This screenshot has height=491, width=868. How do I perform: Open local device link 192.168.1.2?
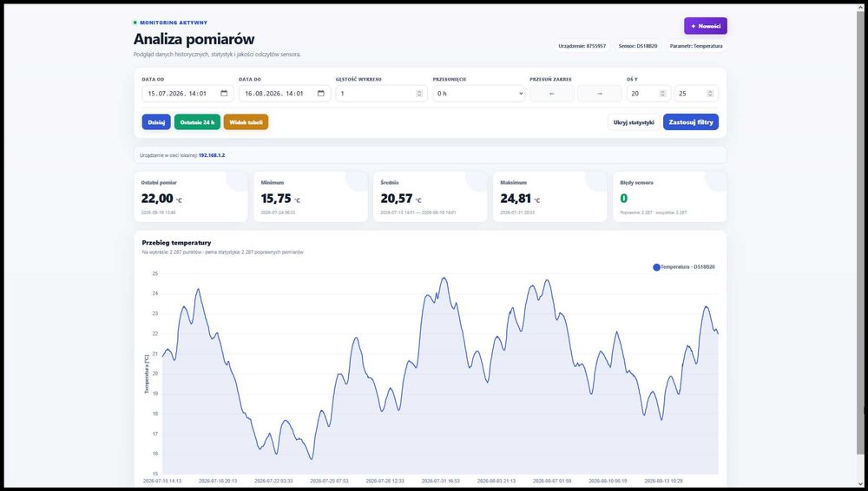(x=212, y=155)
